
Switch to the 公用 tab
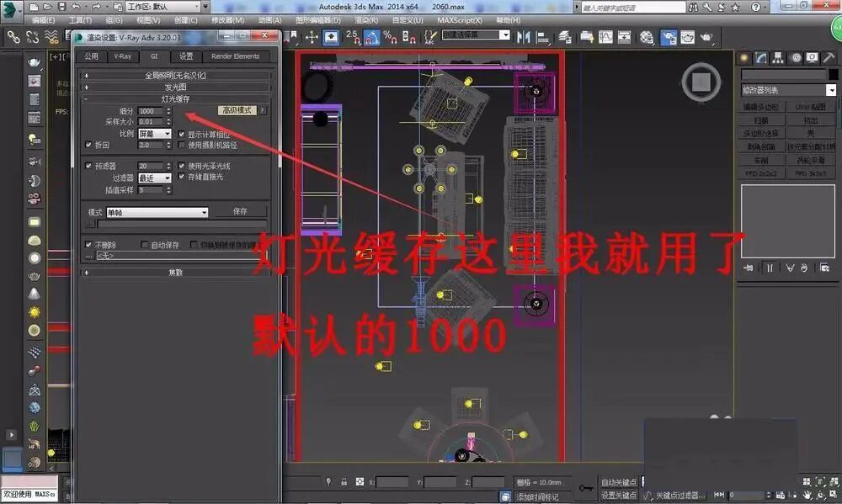point(91,56)
